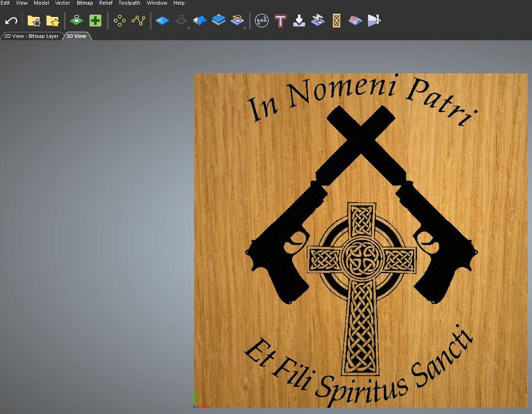Click the circular numeric keypad icon
Screen dimensions: 532x414
pos(261,20)
